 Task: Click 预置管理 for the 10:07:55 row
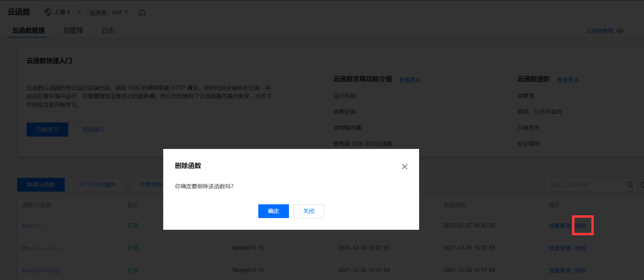click(x=560, y=248)
